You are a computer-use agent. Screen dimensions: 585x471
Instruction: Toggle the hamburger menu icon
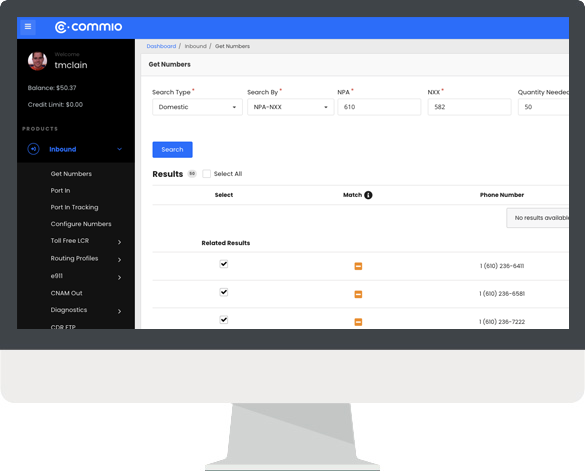coord(28,27)
